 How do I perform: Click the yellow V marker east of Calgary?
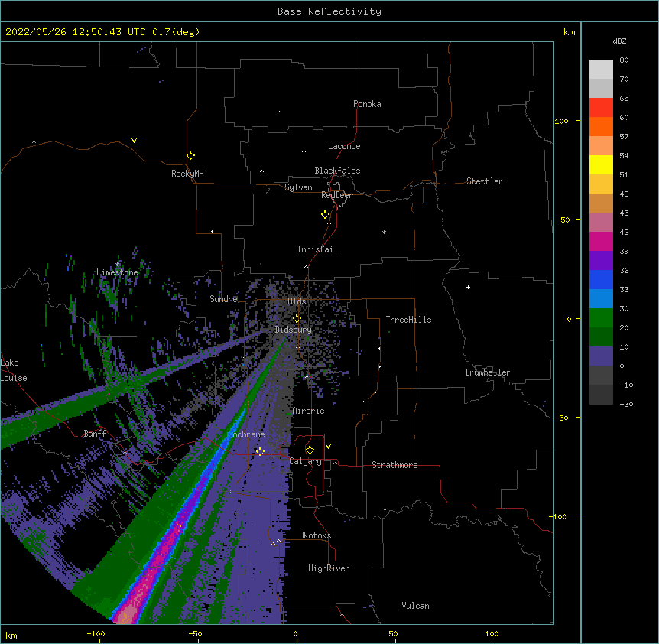(328, 447)
